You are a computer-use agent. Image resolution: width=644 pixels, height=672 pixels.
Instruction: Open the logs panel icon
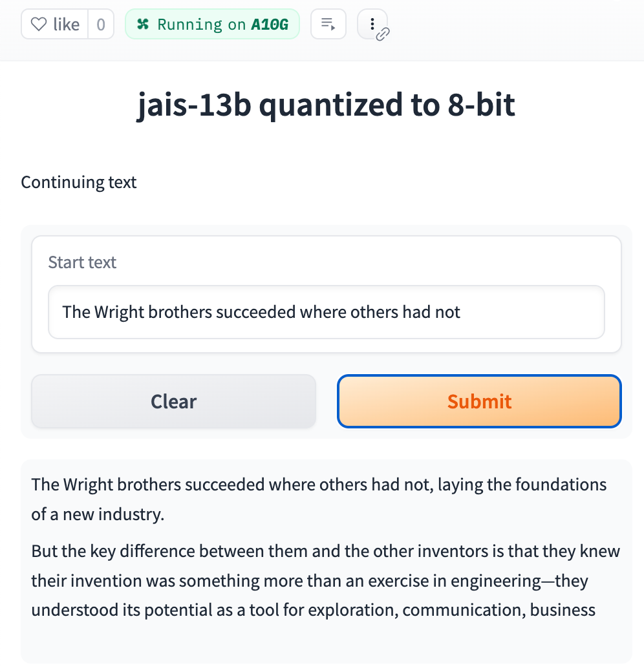coord(328,24)
